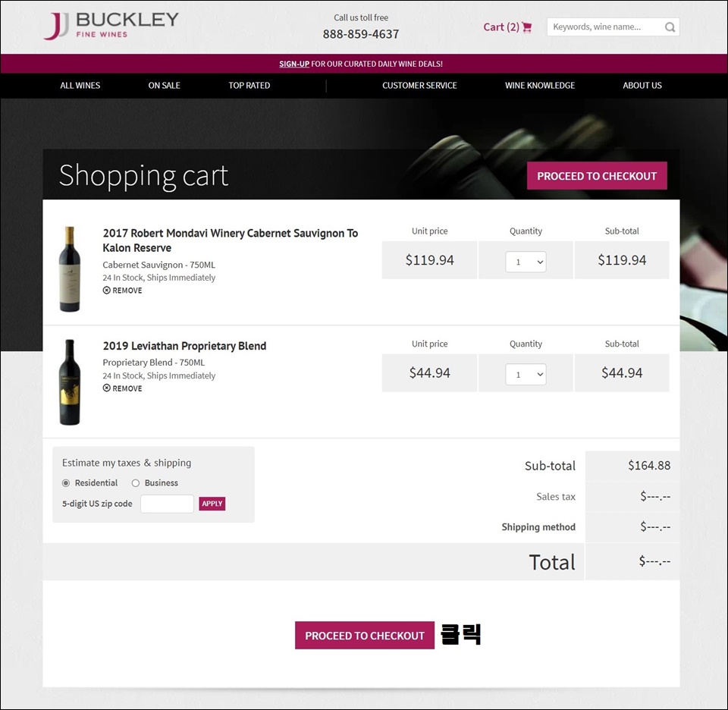
Task: Click the remove circle-x icon for Robert Mondavi
Action: 106,291
